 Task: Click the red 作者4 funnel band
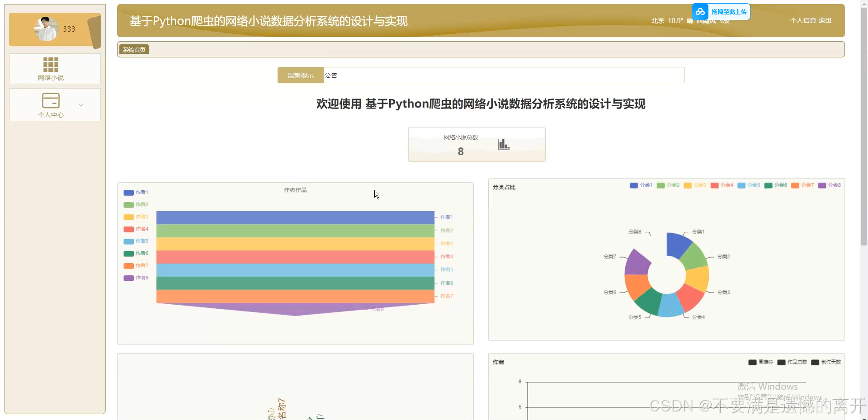point(295,257)
